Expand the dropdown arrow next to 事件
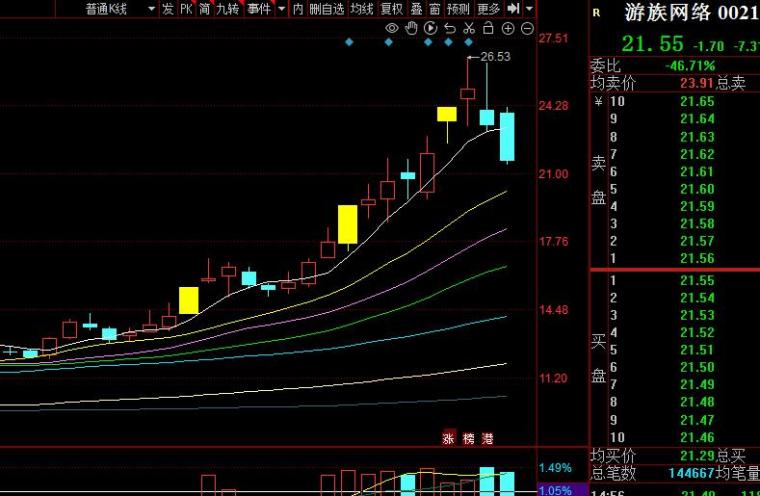 pyautogui.click(x=282, y=9)
